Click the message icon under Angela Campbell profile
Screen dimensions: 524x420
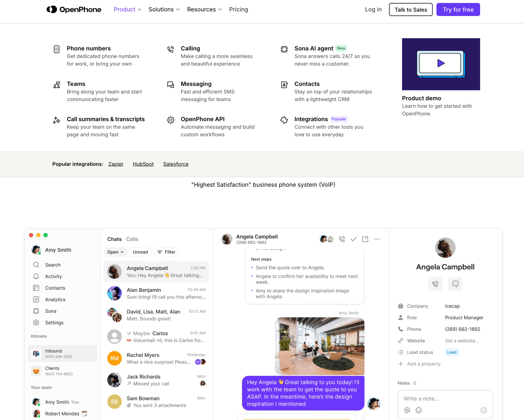[x=455, y=284]
